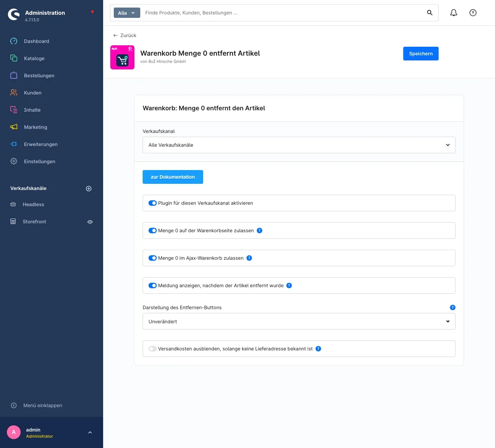Select the Headless sales channel
495x448 pixels.
click(33, 204)
